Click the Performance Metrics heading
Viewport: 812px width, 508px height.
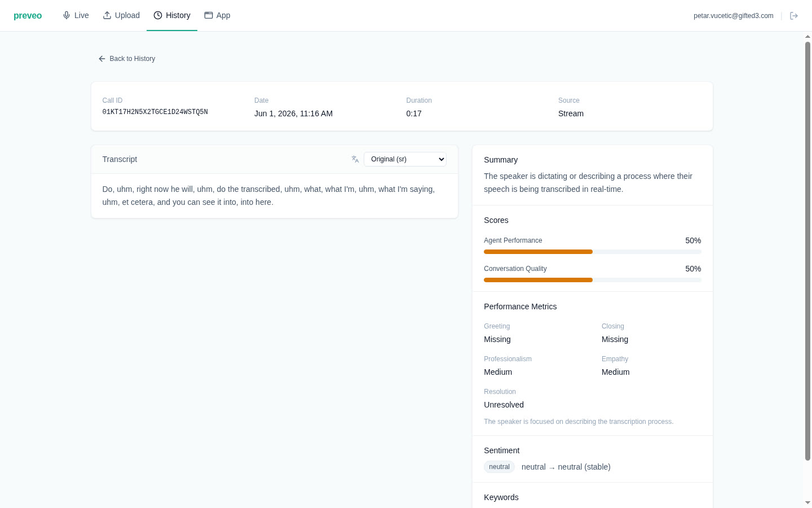click(x=520, y=306)
